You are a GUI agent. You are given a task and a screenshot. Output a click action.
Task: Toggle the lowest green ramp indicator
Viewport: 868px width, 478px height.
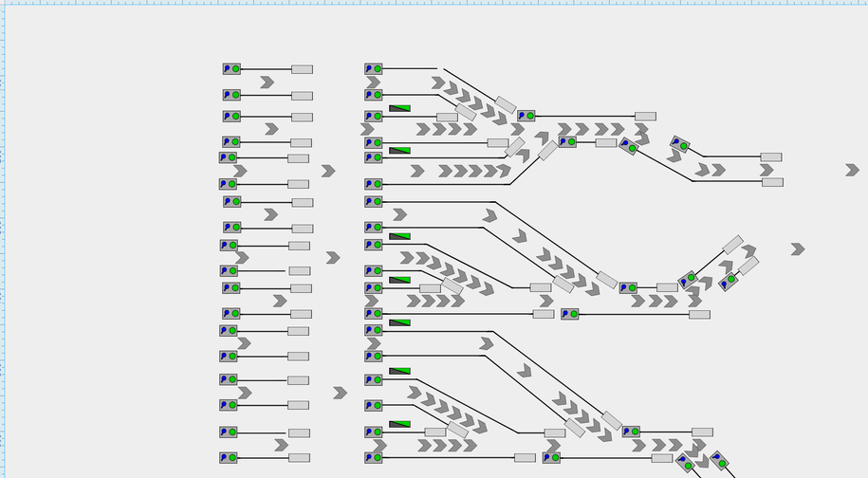399,424
